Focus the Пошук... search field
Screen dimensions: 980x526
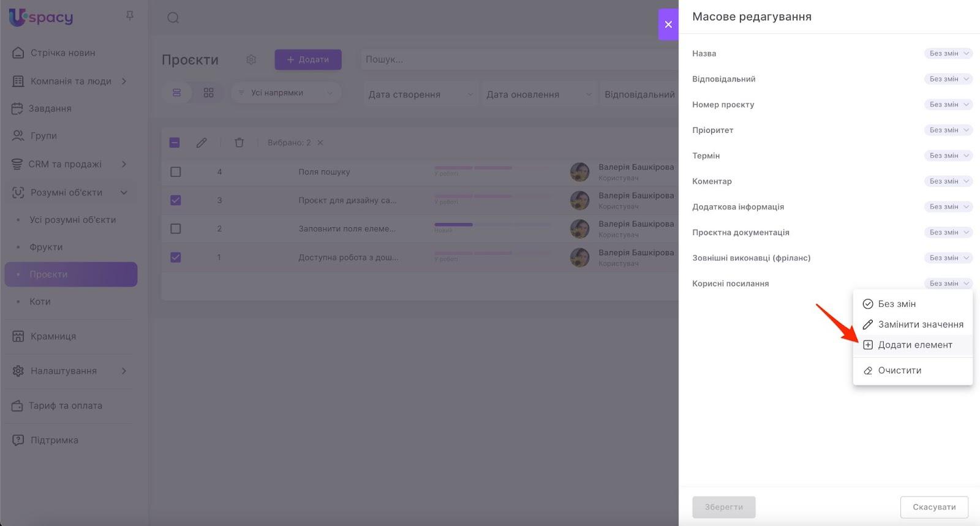point(519,59)
